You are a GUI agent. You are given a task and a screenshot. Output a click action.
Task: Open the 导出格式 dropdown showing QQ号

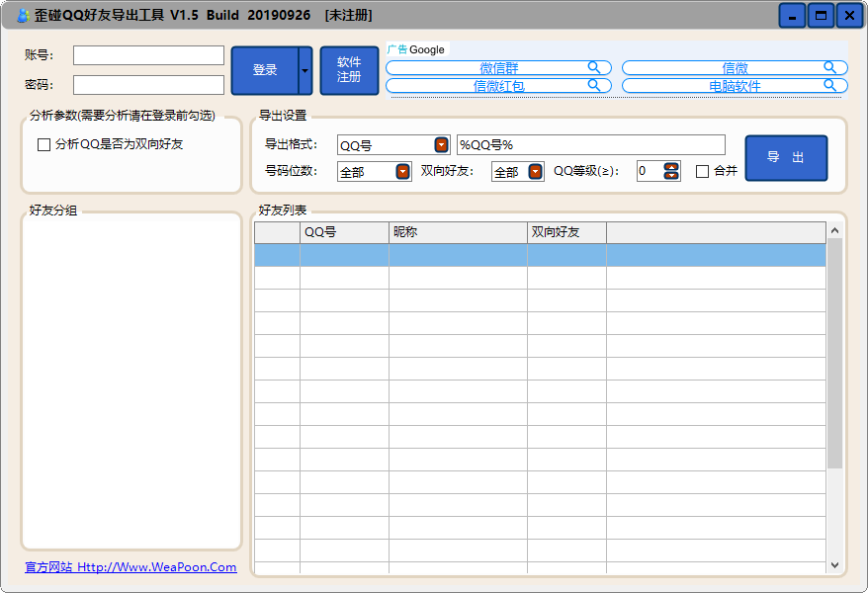[x=440, y=143]
